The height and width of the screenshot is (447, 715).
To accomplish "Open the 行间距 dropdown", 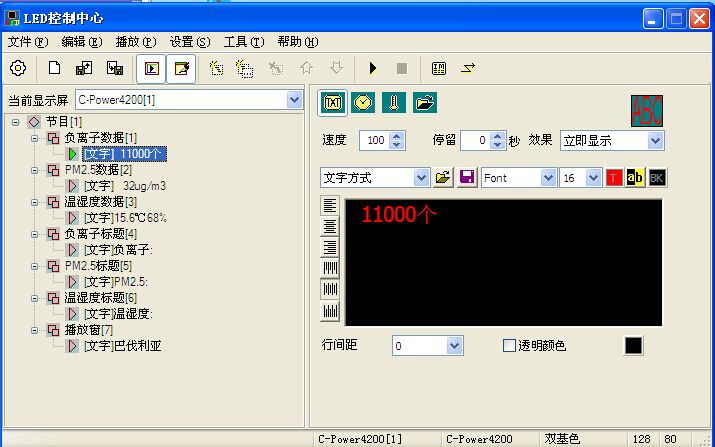I will point(454,346).
